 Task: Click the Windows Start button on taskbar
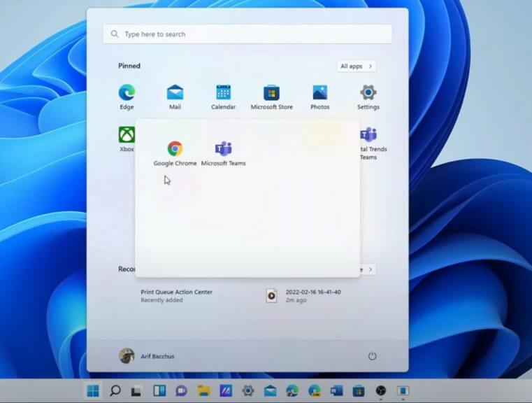(92, 391)
